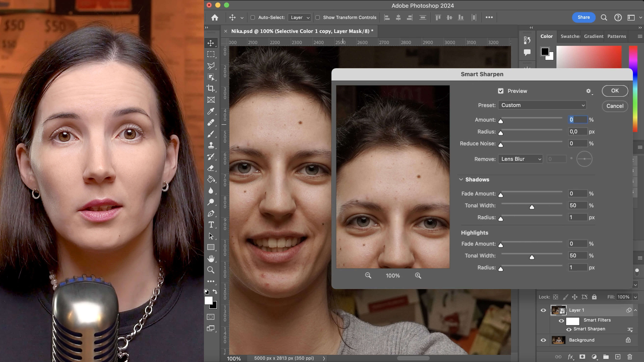The image size is (644, 362).
Task: Click the Shadows Tonal Width slider handle
Action: tap(532, 207)
